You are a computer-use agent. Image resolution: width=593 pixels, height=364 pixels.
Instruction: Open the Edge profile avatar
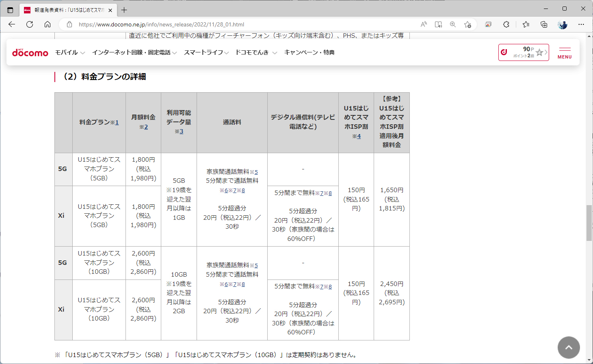pyautogui.click(x=562, y=24)
